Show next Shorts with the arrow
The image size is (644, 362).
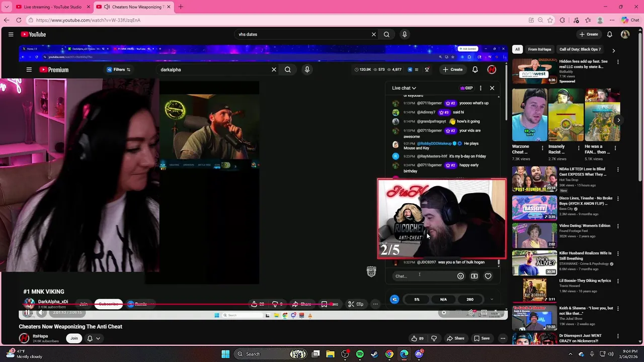tap(618, 120)
